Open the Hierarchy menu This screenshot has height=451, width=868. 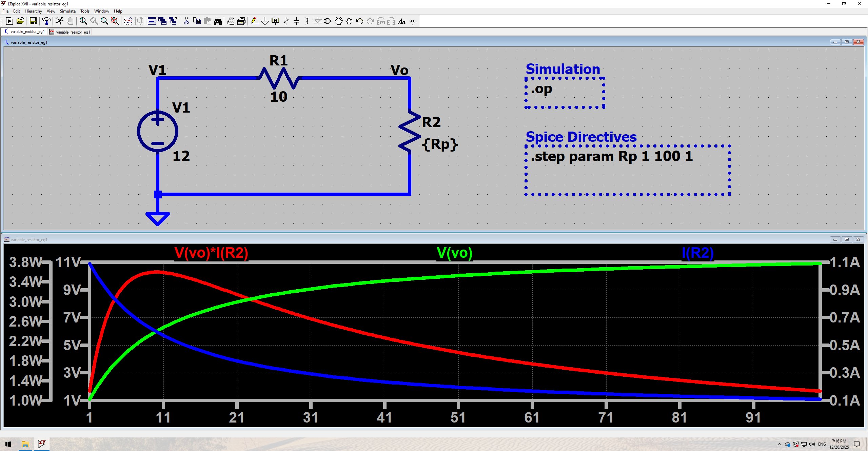[x=33, y=11]
